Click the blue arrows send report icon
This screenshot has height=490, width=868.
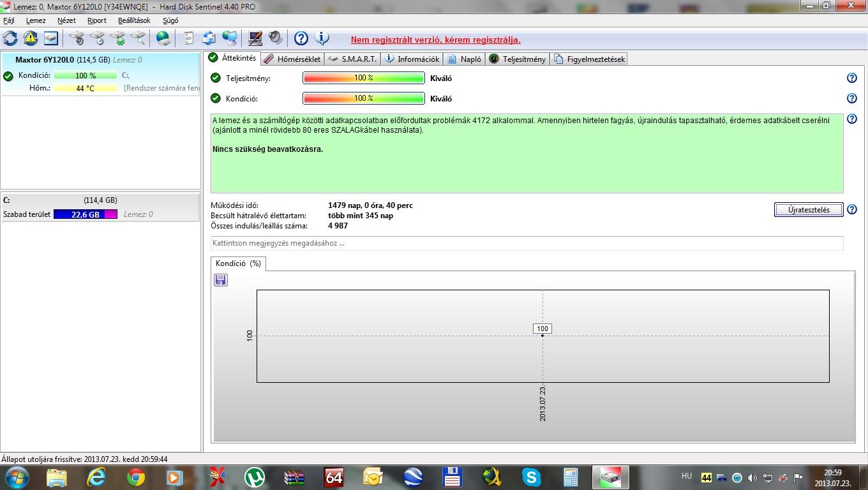point(209,38)
